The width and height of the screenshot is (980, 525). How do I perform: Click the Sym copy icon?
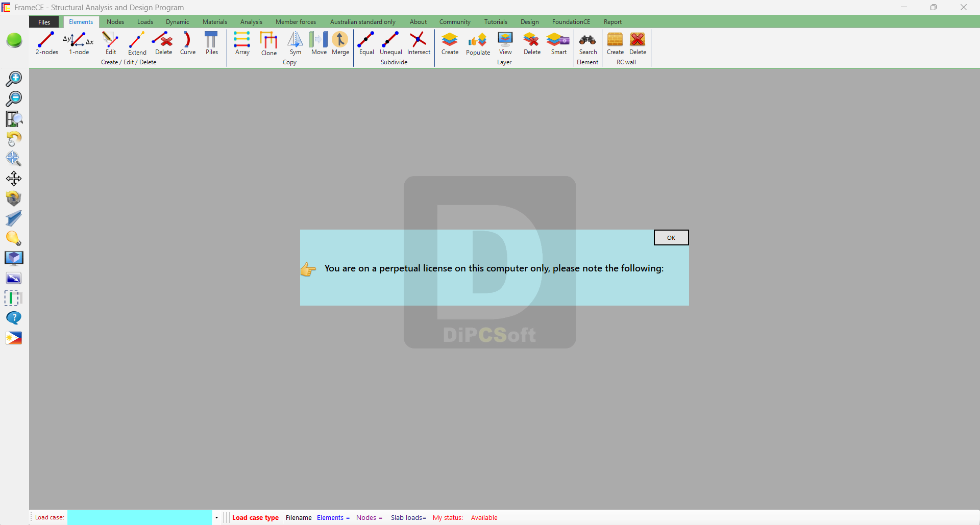pos(295,43)
